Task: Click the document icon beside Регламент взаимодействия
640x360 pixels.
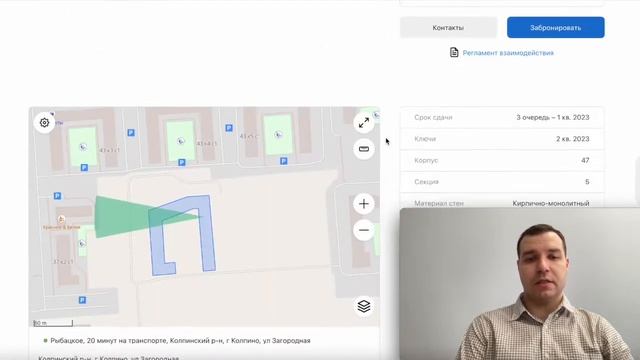Action: coord(454,52)
